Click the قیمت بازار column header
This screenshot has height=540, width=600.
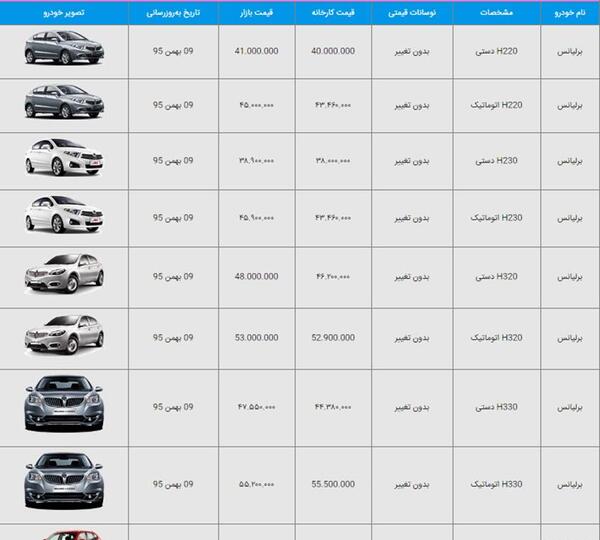pyautogui.click(x=256, y=13)
